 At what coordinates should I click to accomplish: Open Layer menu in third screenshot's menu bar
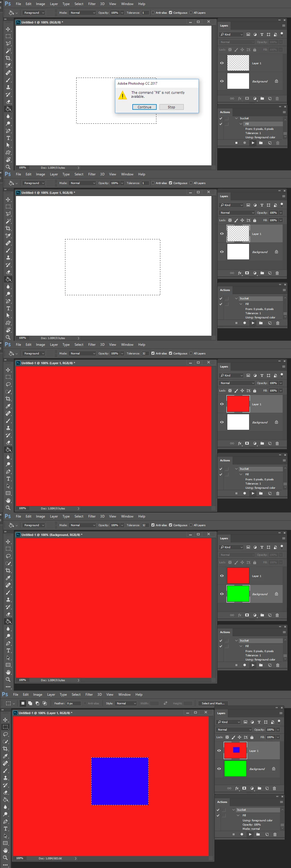(54, 345)
